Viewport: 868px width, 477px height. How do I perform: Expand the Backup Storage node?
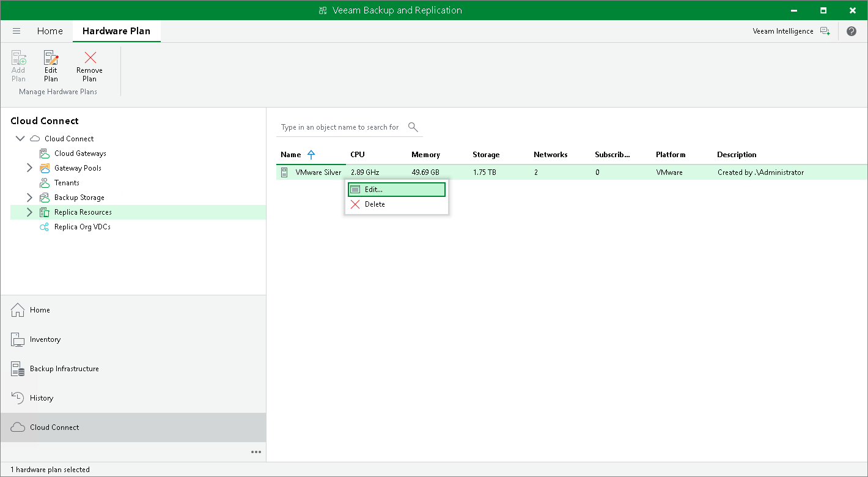[29, 198]
